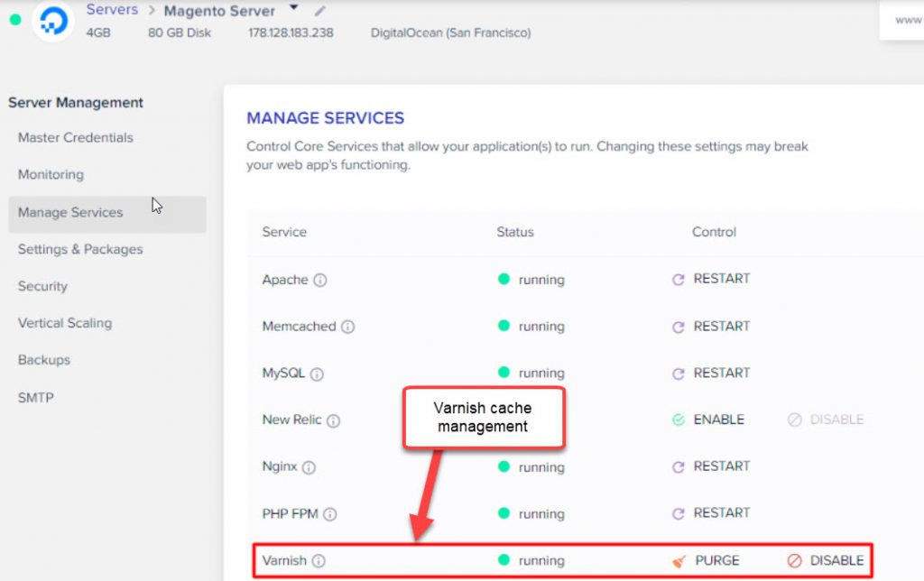The image size is (924, 581).
Task: Open the Security sidebar item
Action: [42, 286]
